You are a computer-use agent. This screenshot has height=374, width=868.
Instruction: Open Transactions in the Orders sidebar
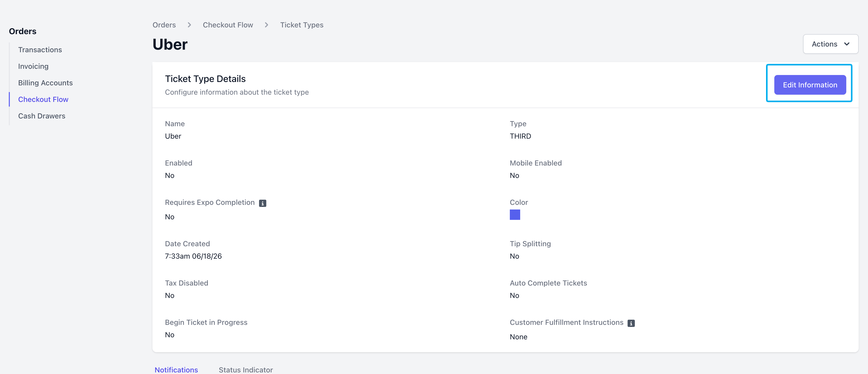[x=40, y=50]
